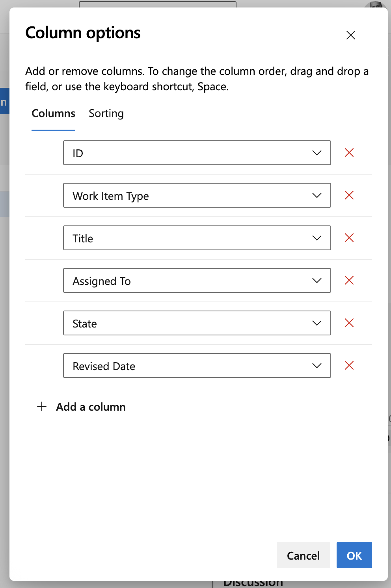Open the Work Item Type field dropdown
Viewport: 391px width, 588px height.
[x=316, y=195]
